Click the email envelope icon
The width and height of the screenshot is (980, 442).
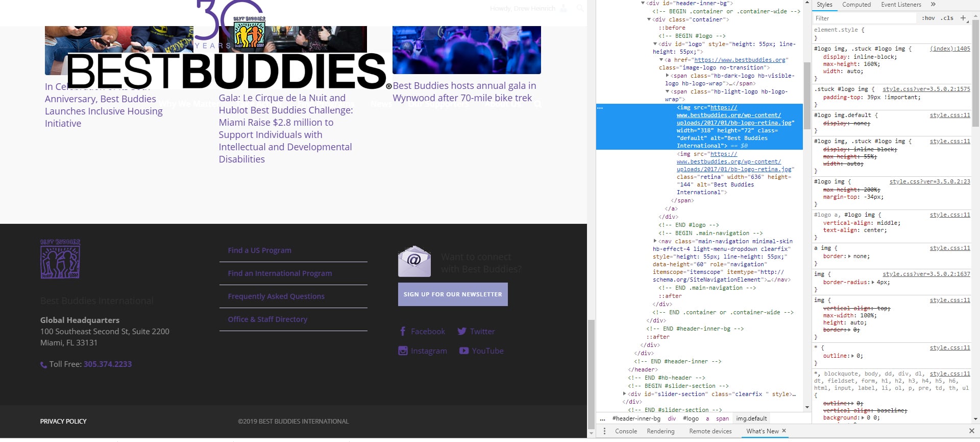414,262
